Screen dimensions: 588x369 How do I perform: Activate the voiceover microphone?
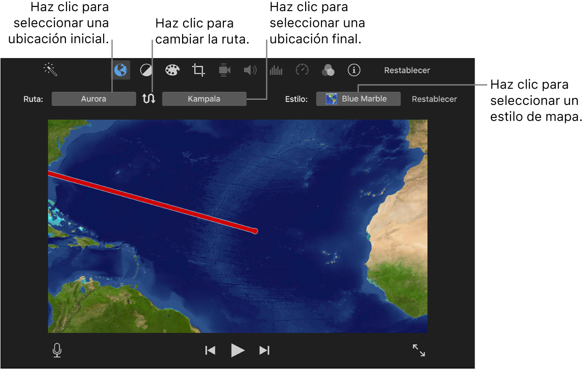coord(57,350)
